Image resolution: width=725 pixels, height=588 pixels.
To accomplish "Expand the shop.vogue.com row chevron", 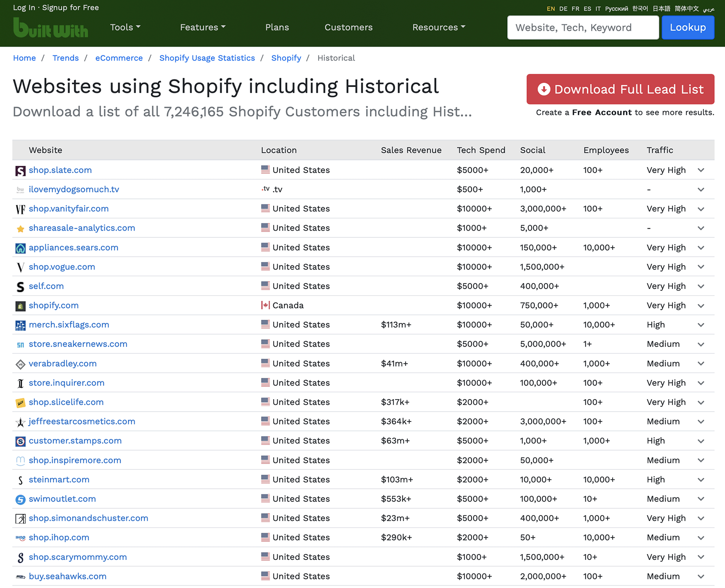I will point(701,267).
